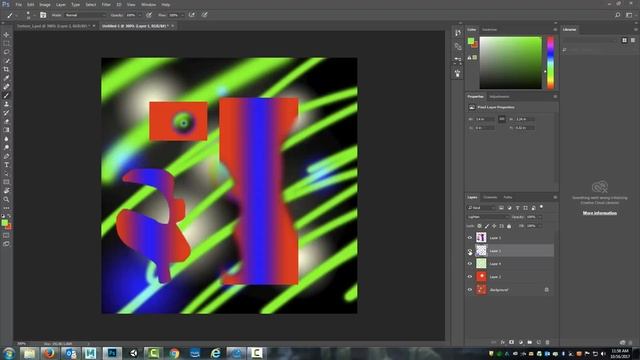Open the Opacity slider arrow in options bar
Screen dimensions: 640x360
click(x=140, y=15)
